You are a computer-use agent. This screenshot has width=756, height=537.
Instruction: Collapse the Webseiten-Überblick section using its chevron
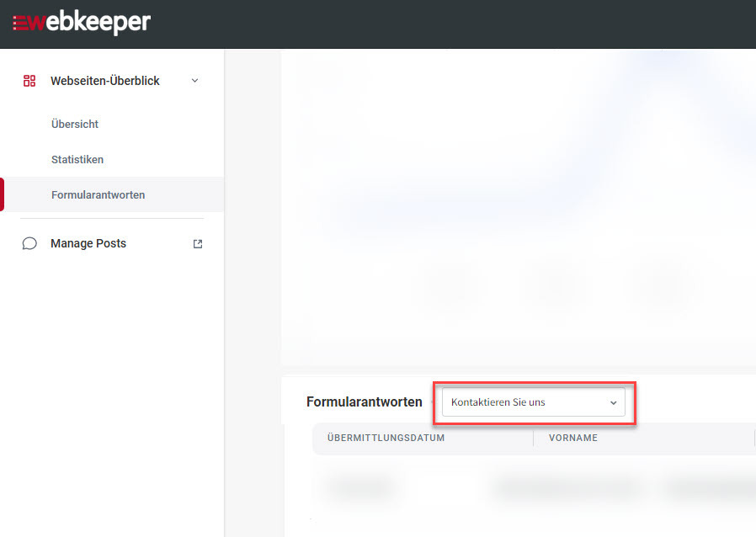(x=195, y=81)
